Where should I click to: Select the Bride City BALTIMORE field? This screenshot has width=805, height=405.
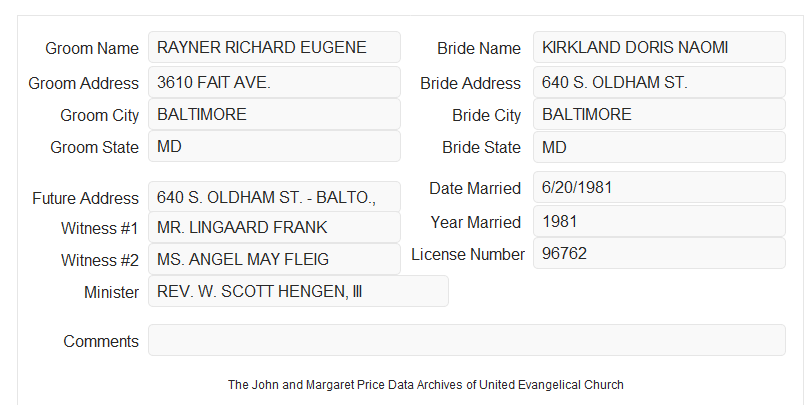pos(659,114)
